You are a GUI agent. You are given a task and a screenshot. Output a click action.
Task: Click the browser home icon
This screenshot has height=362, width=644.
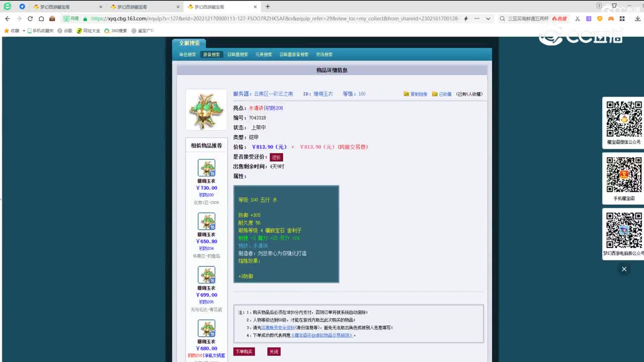pyautogui.click(x=42, y=18)
